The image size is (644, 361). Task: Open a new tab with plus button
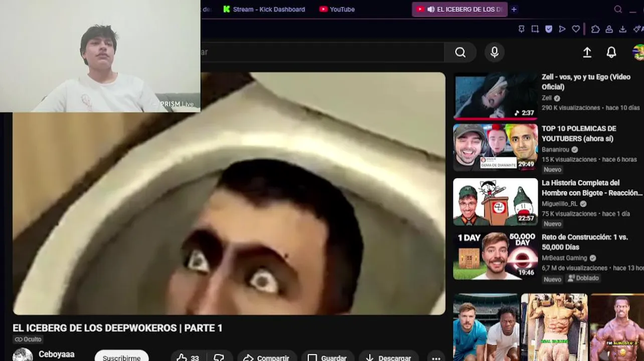[514, 9]
